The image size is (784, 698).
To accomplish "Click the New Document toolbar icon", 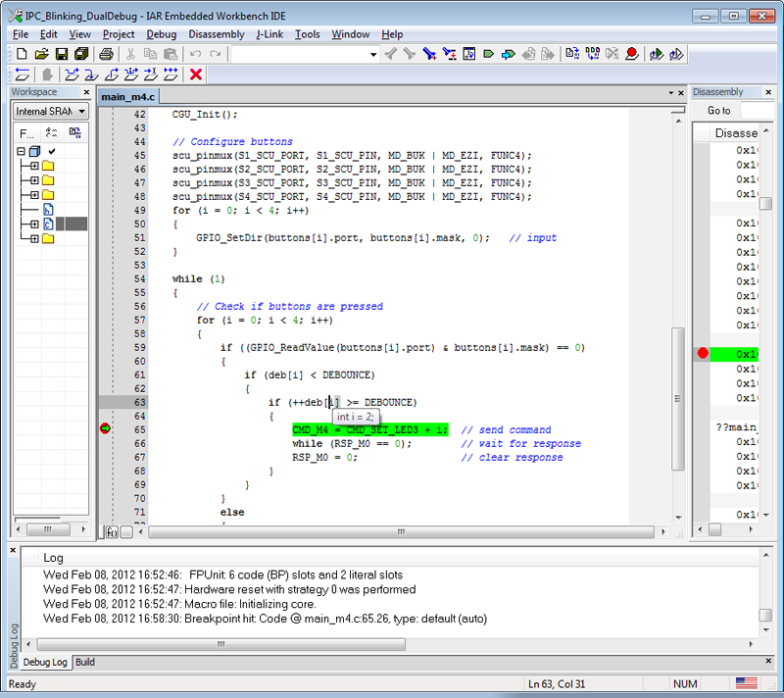I will tap(22, 54).
